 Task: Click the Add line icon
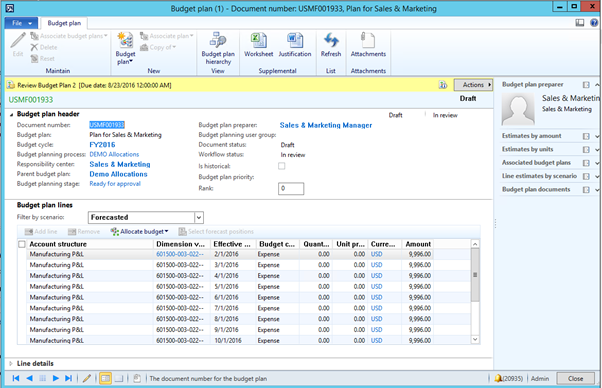point(29,232)
